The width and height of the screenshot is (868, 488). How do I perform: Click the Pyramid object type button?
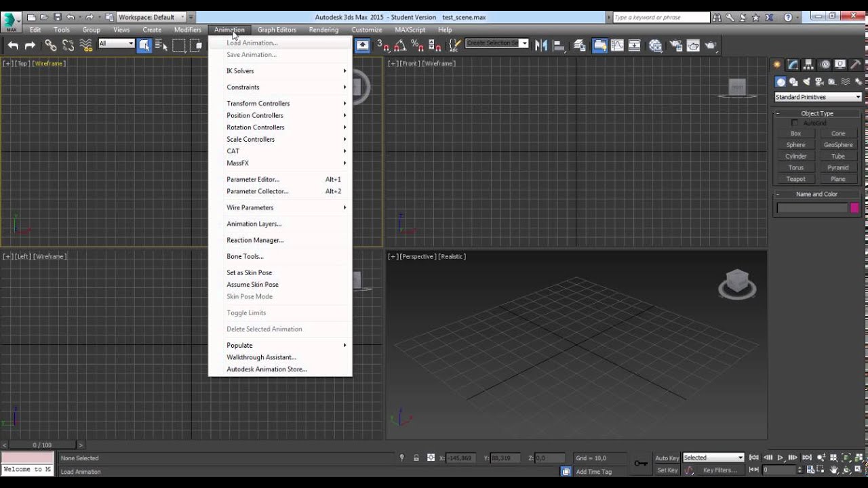[x=838, y=167]
